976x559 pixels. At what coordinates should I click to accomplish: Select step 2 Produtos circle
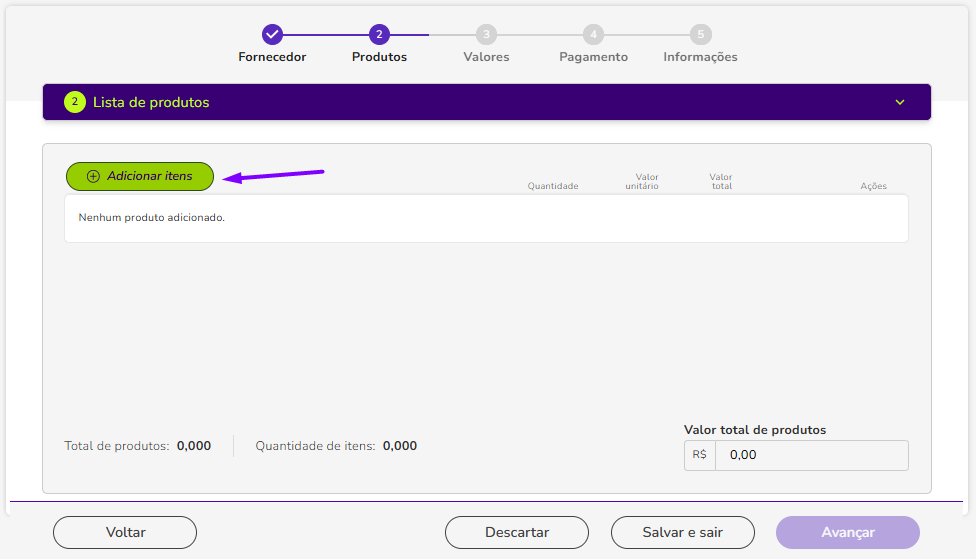(x=379, y=34)
